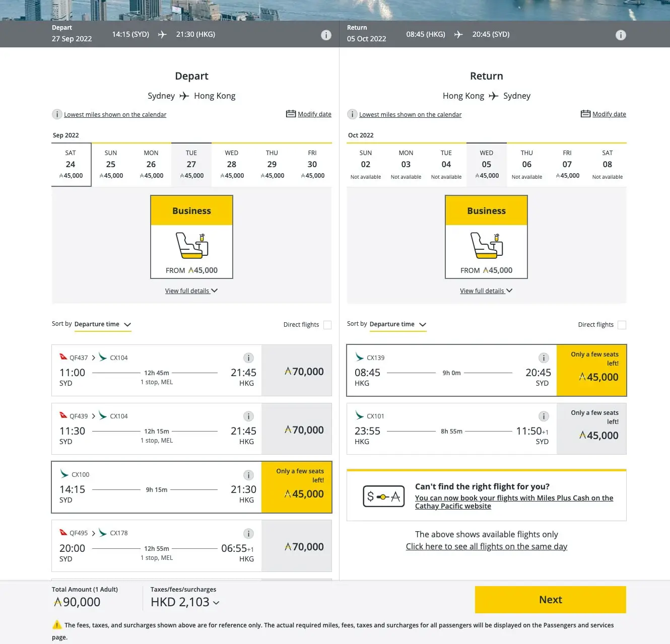Screen dimensions: 670x644
Task: Click calendar icon beside Depart Modify date
Action: tap(291, 114)
